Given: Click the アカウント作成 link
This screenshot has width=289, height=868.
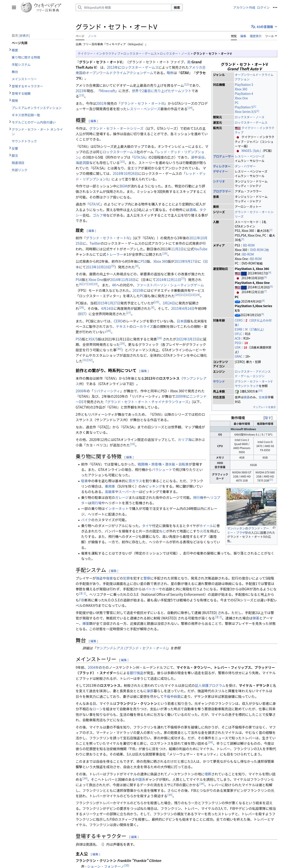Looking at the screenshot, I should [244, 7].
